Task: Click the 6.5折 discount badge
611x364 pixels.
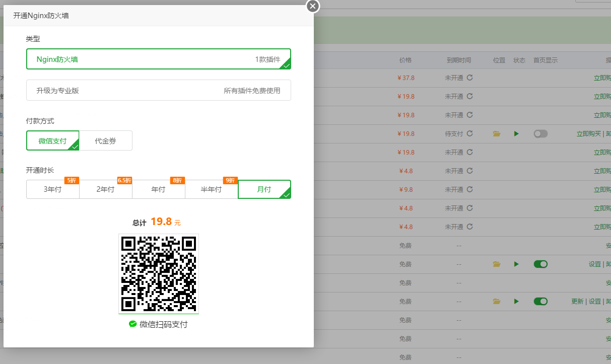Action: [124, 180]
